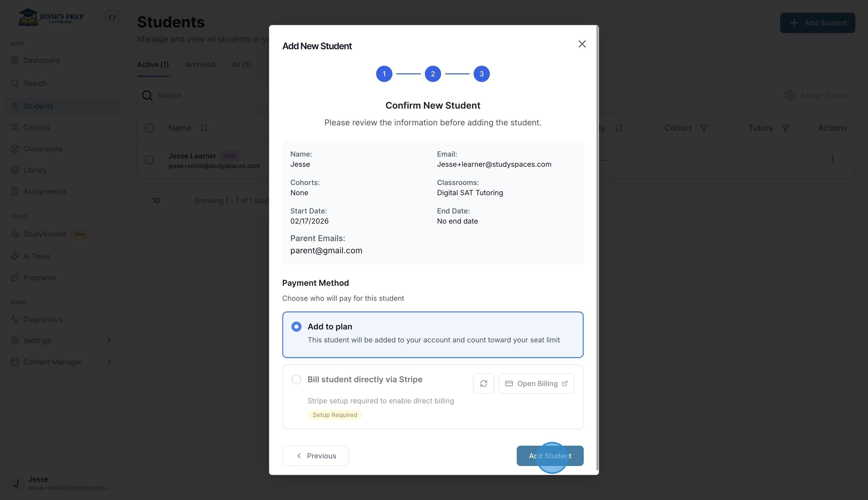868x500 pixels.
Task: Click the StudyBoards icon
Action: click(x=14, y=234)
